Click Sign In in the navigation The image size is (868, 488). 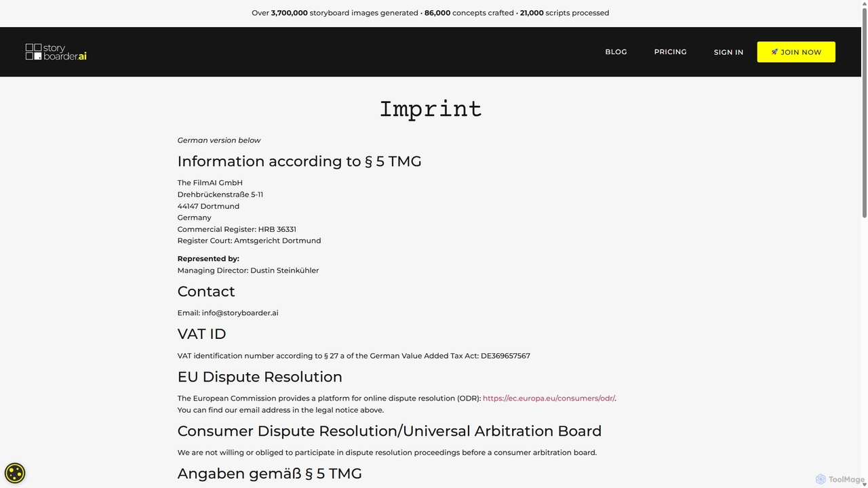pos(728,52)
